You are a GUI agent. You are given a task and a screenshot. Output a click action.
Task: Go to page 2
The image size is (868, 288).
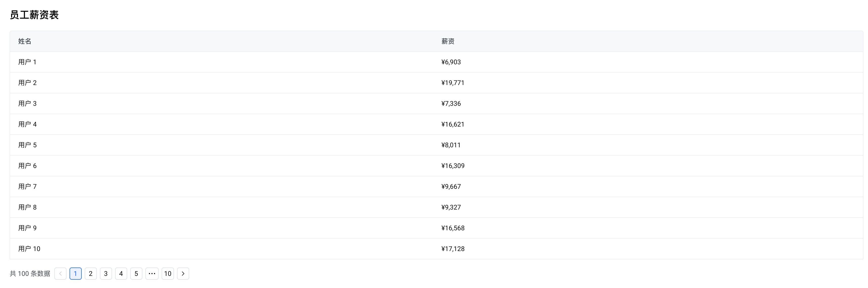click(91, 274)
